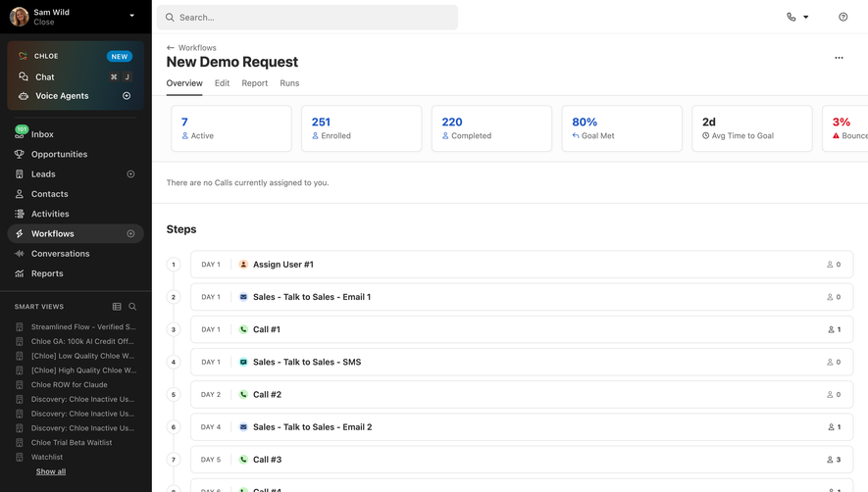Click the email icon on Email 2 step
The width and height of the screenshot is (868, 492).
tap(243, 427)
